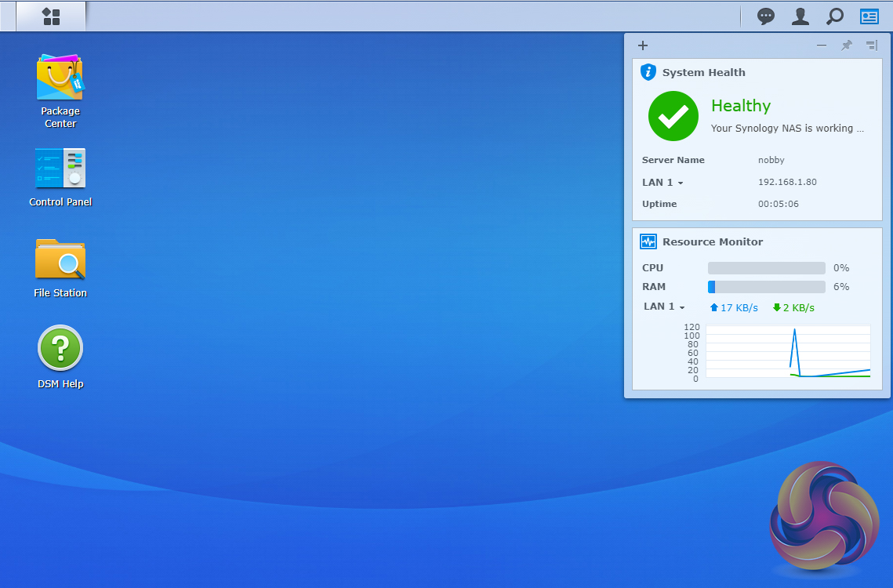The height and width of the screenshot is (588, 893).
Task: Click the IP address 192.168.1.80
Action: (x=787, y=182)
